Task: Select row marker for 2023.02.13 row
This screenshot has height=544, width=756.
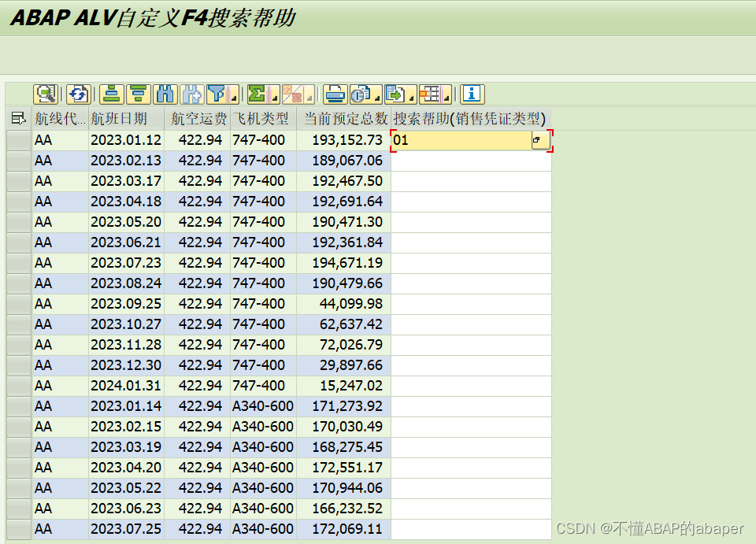Action: (x=19, y=161)
